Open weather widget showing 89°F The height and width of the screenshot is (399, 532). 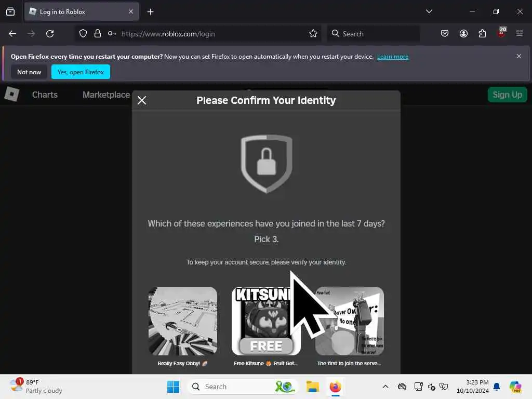pyautogui.click(x=36, y=387)
